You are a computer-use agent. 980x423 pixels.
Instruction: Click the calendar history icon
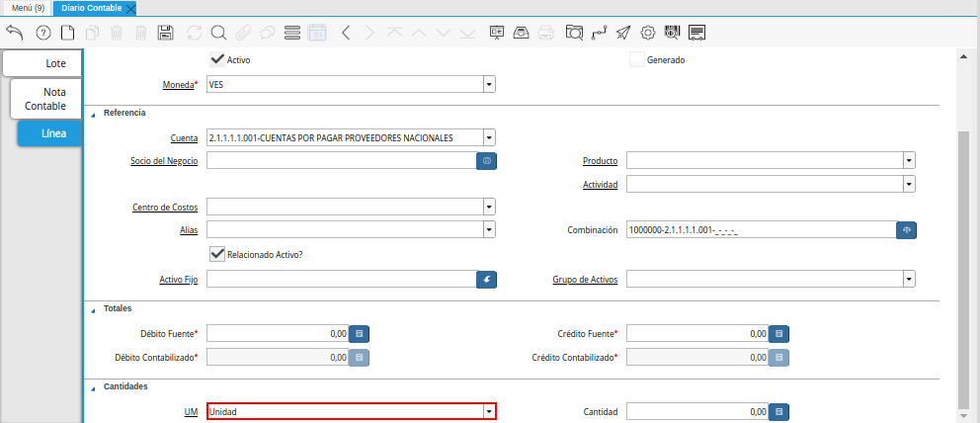(317, 33)
